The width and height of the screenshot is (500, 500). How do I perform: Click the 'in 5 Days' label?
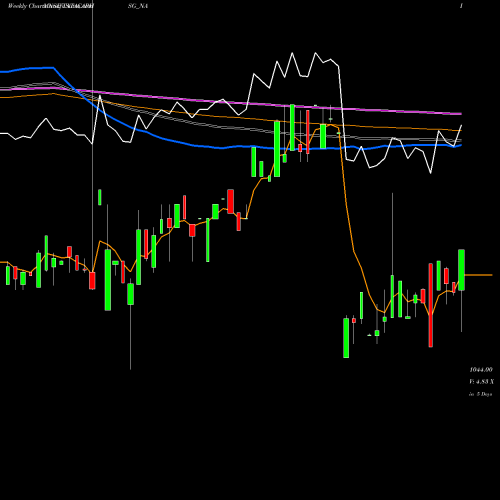pyautogui.click(x=480, y=394)
